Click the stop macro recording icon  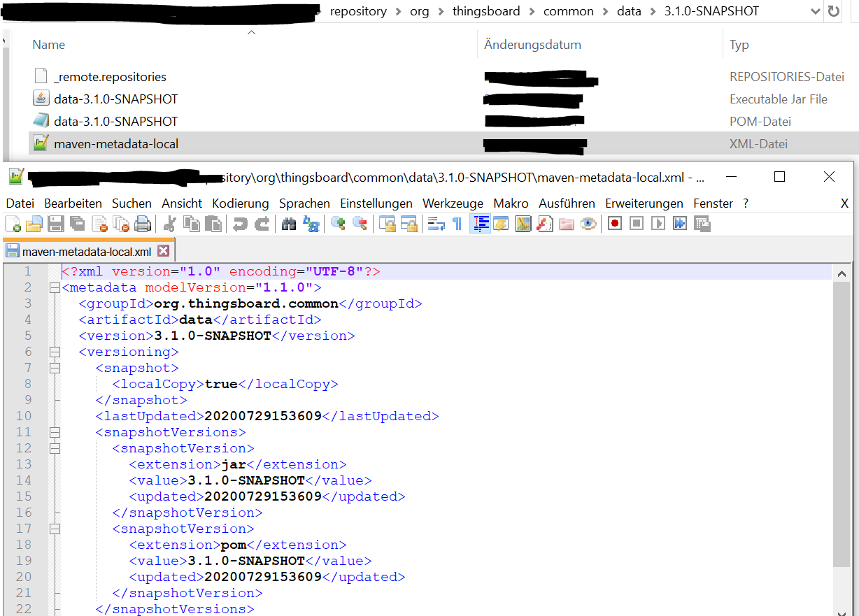pyautogui.click(x=636, y=224)
